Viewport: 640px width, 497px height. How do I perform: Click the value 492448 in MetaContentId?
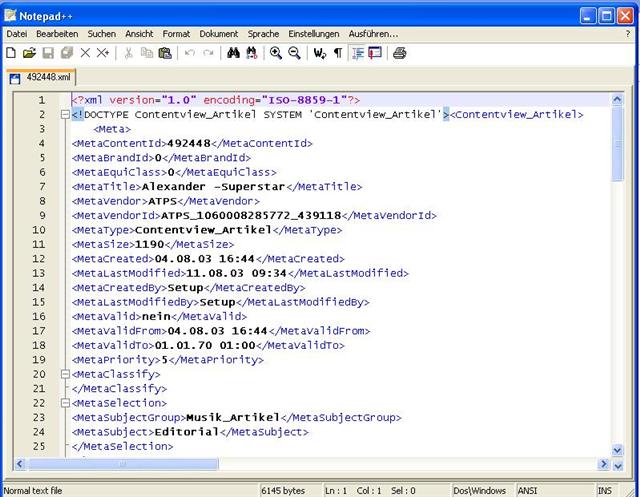[x=189, y=143]
